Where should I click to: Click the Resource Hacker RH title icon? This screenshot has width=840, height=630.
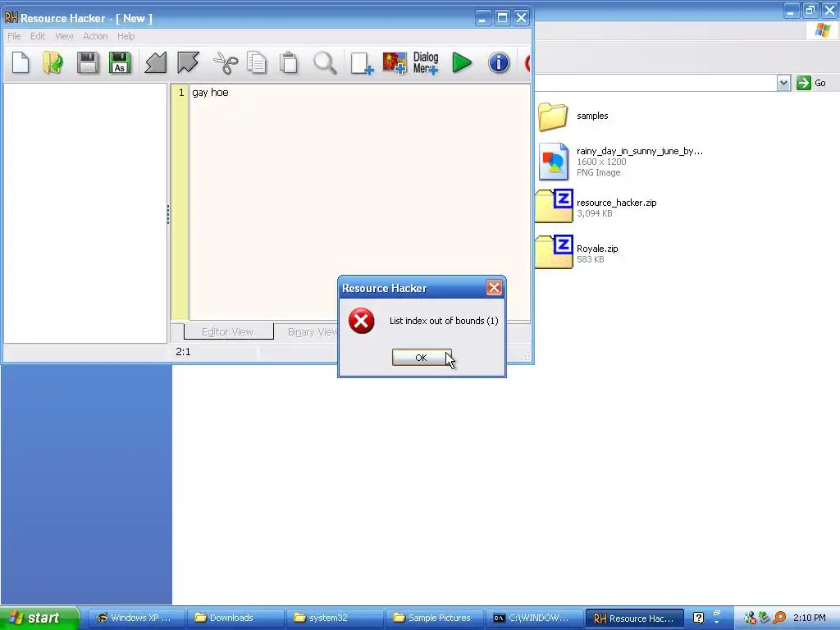coord(11,18)
